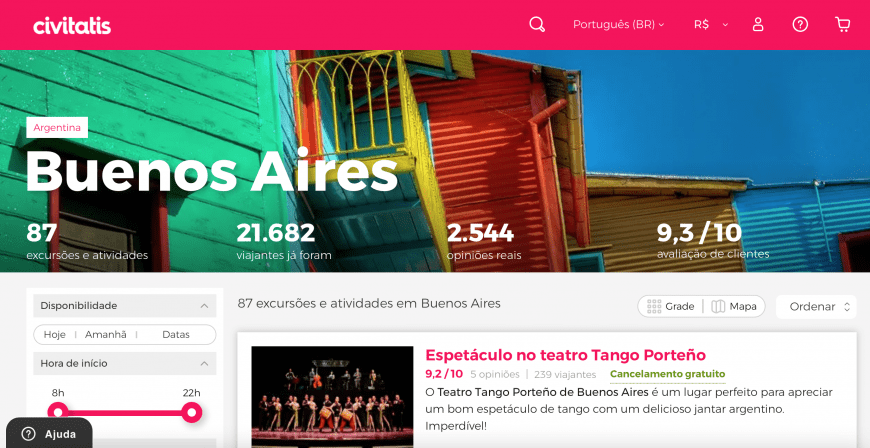Open the search magnifier icon
Viewport: 870px width, 448px height.
(537, 24)
